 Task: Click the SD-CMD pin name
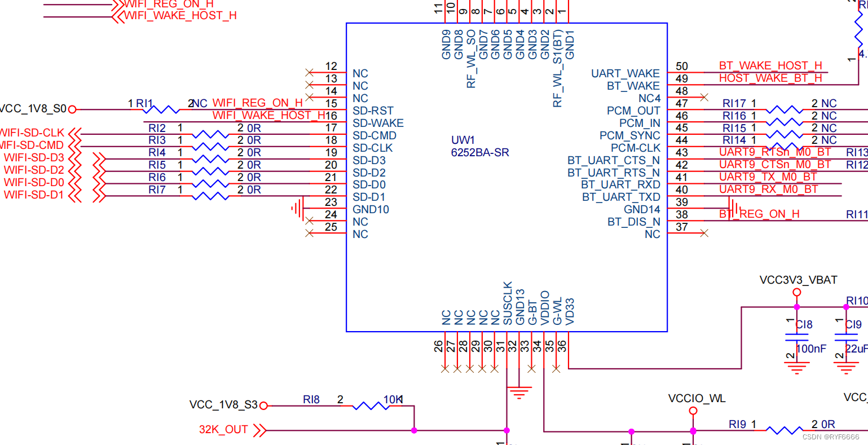click(x=374, y=136)
